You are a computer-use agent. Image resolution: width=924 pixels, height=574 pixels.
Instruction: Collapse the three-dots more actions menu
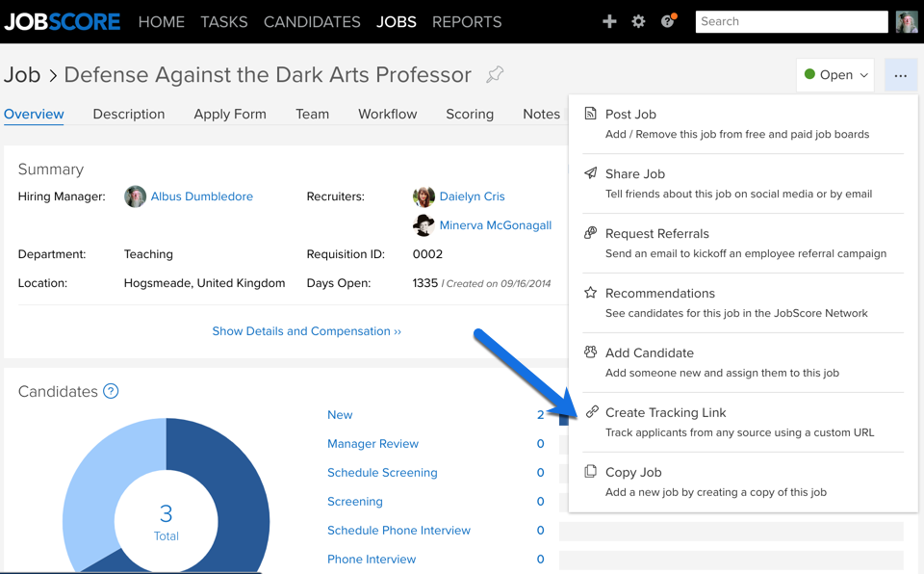[x=901, y=75]
